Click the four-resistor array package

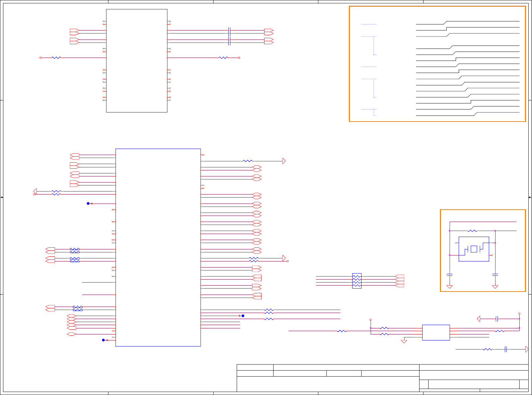[357, 281]
